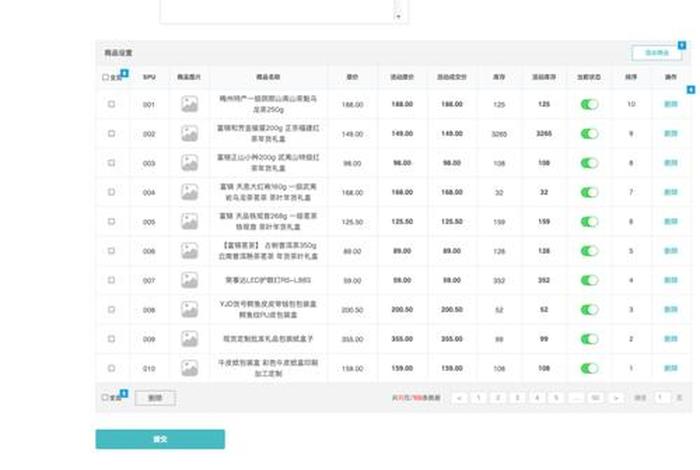Turn off status switch for SPU 006
This screenshot has width=700, height=470.
coord(589,251)
